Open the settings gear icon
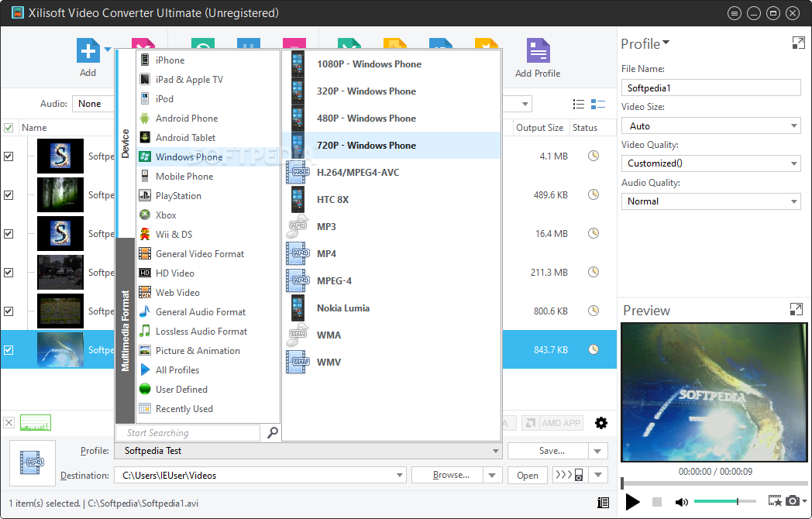Image resolution: width=812 pixels, height=519 pixels. (x=600, y=423)
